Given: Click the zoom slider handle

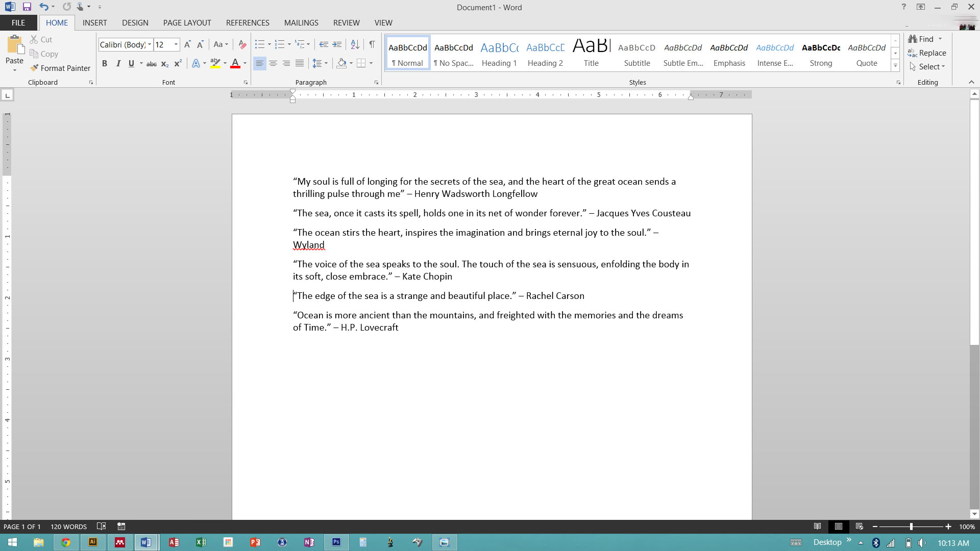Looking at the screenshot, I should point(911,527).
